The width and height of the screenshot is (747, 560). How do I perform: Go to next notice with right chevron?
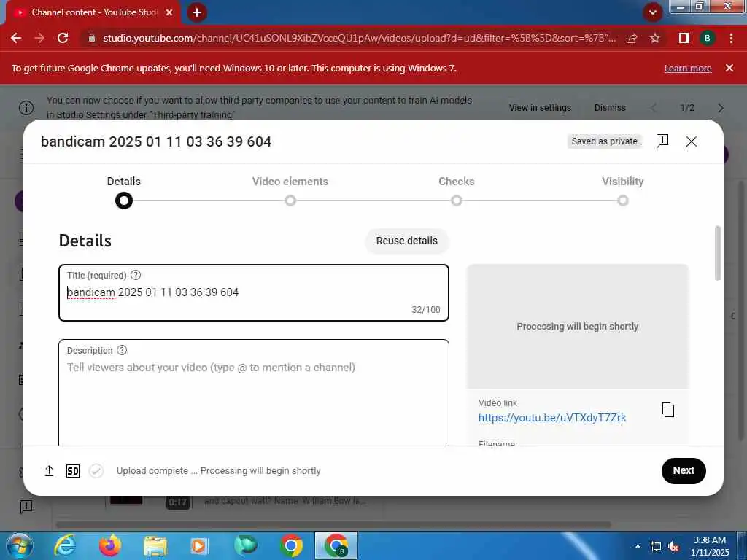720,108
